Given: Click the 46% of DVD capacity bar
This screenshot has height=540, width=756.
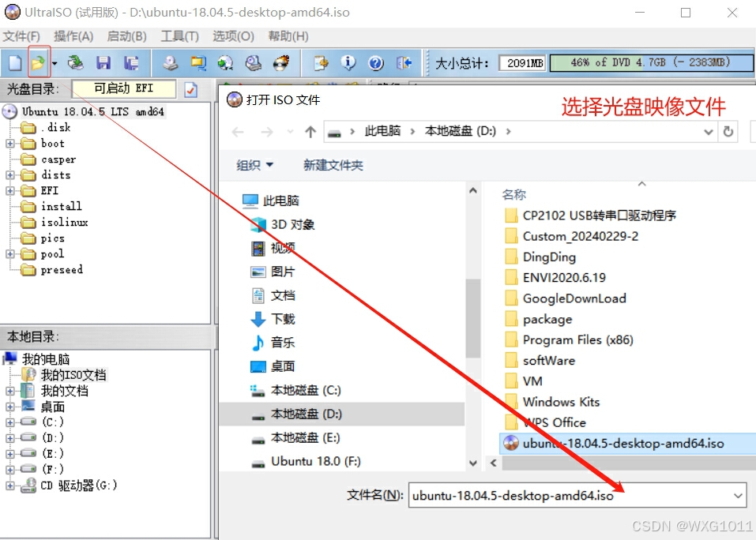Looking at the screenshot, I should (651, 62).
